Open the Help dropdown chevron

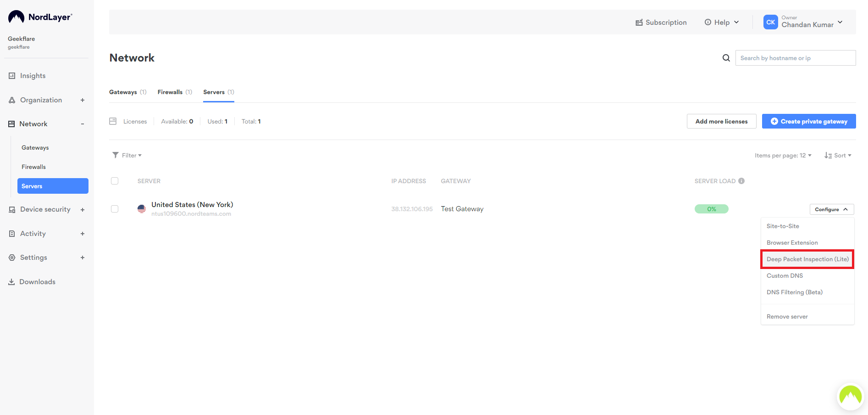click(x=736, y=22)
